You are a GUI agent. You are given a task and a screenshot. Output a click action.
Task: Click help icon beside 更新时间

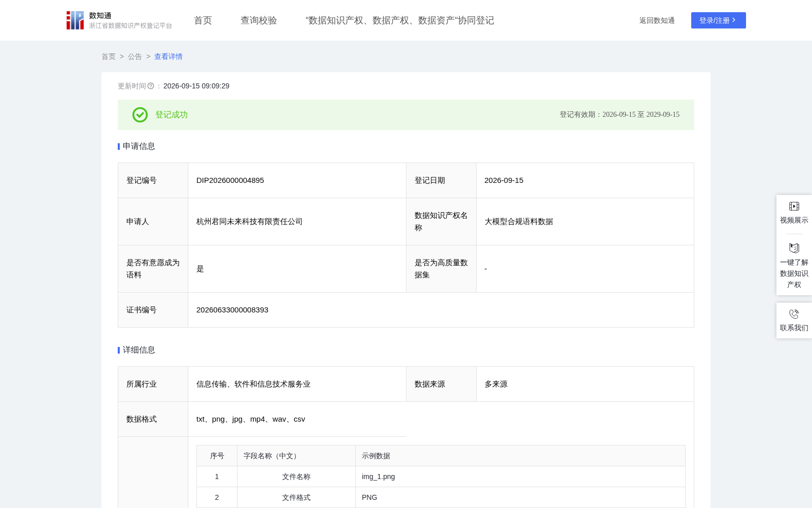pyautogui.click(x=151, y=86)
